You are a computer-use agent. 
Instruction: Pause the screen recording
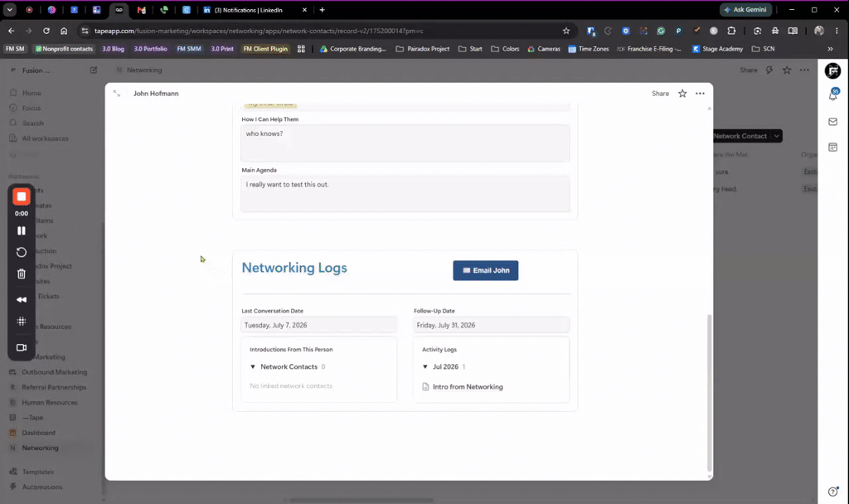coord(21,230)
